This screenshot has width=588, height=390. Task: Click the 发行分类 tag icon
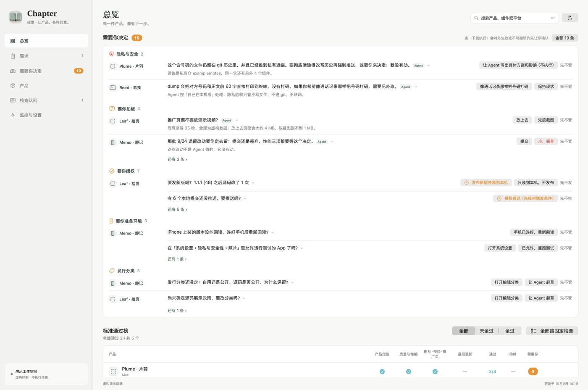coord(112,271)
